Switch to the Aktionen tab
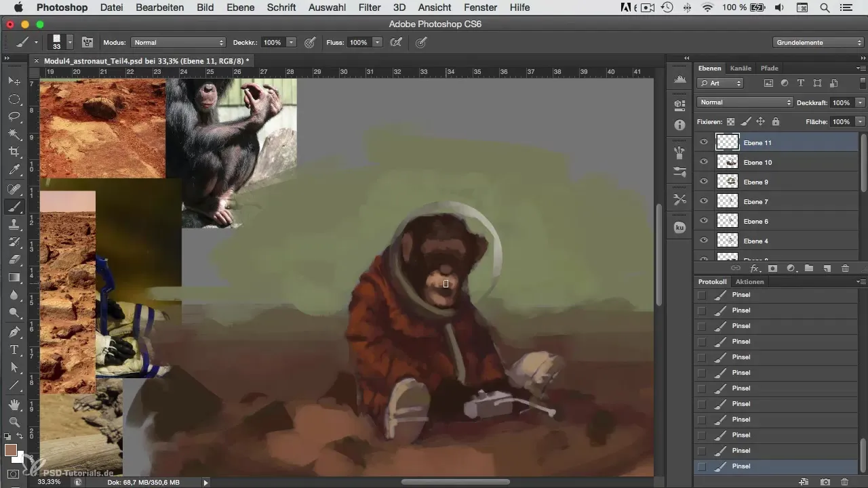This screenshot has width=868, height=488. point(749,281)
